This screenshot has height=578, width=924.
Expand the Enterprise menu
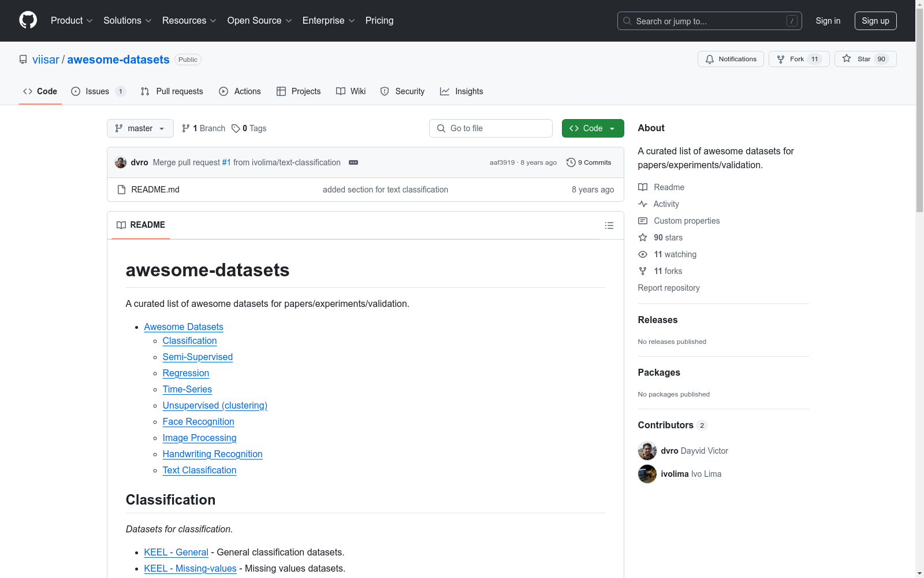329,21
